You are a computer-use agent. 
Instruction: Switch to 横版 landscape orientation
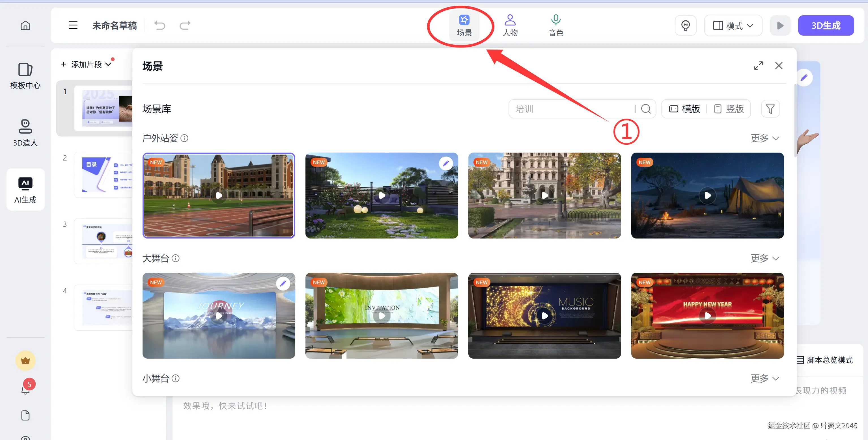685,109
